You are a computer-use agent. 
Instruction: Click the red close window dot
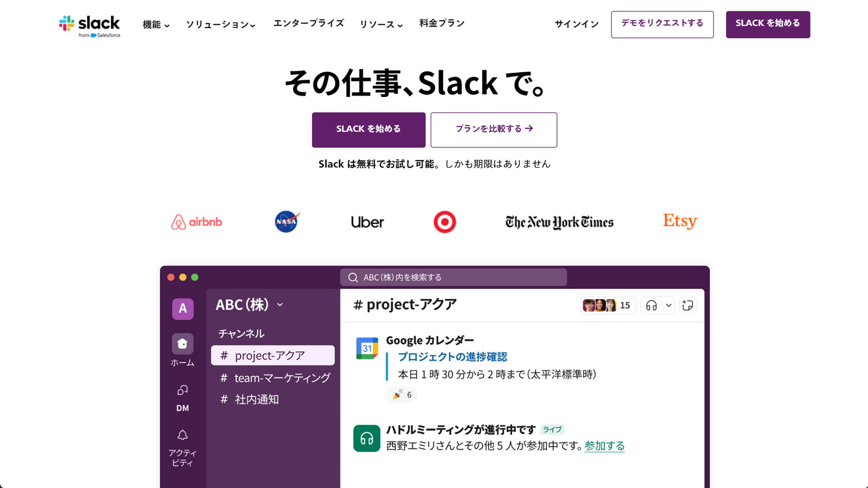click(x=171, y=277)
